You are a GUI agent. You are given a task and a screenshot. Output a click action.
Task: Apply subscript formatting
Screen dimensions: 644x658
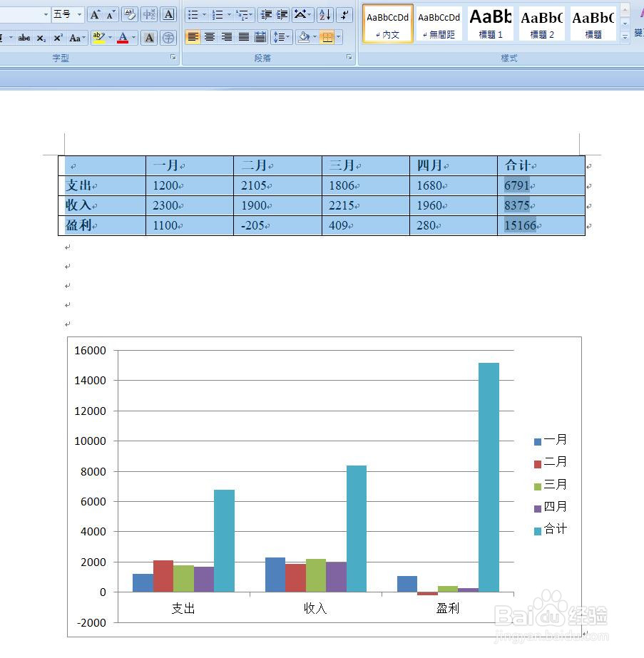click(41, 38)
